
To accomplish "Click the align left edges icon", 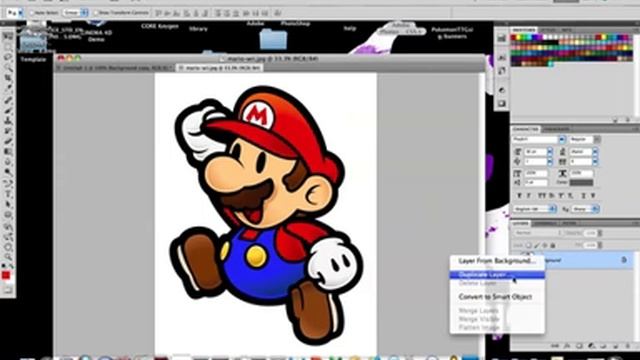I will (x=188, y=13).
